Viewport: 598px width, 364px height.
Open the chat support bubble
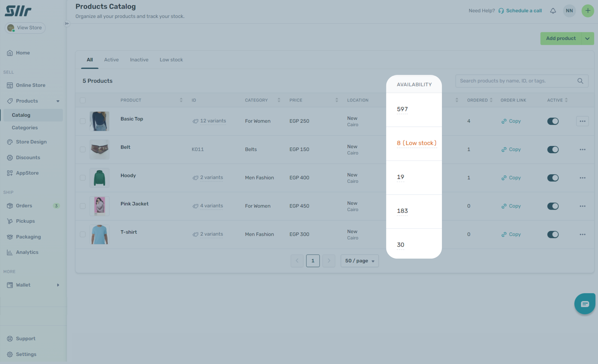coord(585,304)
